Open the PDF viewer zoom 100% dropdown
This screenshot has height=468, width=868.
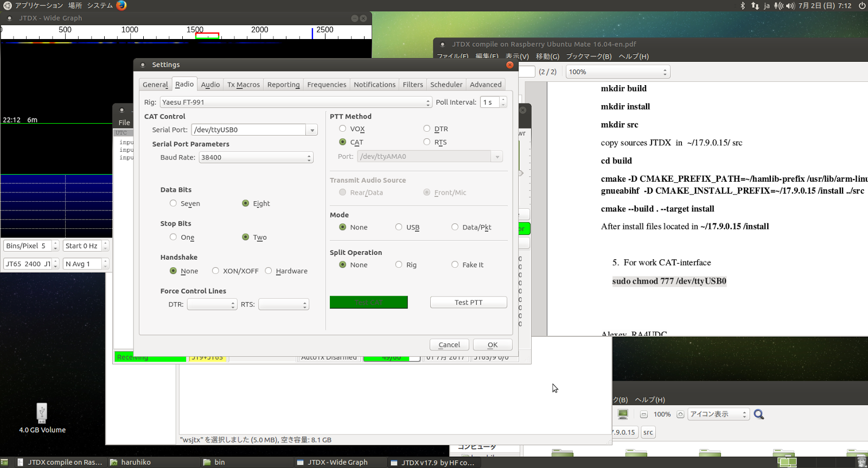(618, 72)
